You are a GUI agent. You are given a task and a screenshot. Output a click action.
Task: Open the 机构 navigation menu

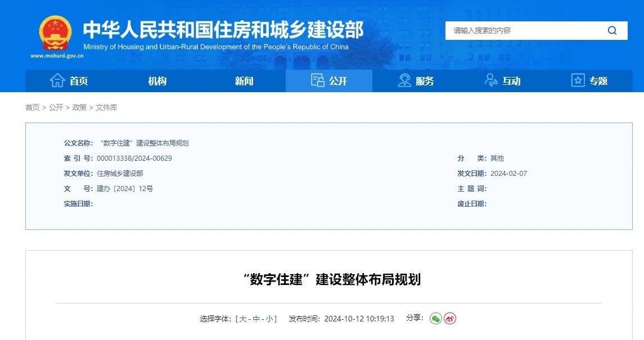coord(157,81)
